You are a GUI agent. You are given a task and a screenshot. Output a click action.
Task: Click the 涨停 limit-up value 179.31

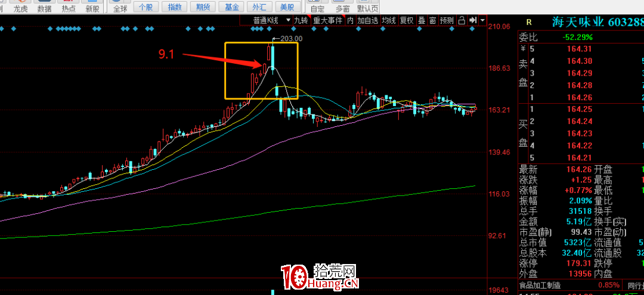coord(580,263)
